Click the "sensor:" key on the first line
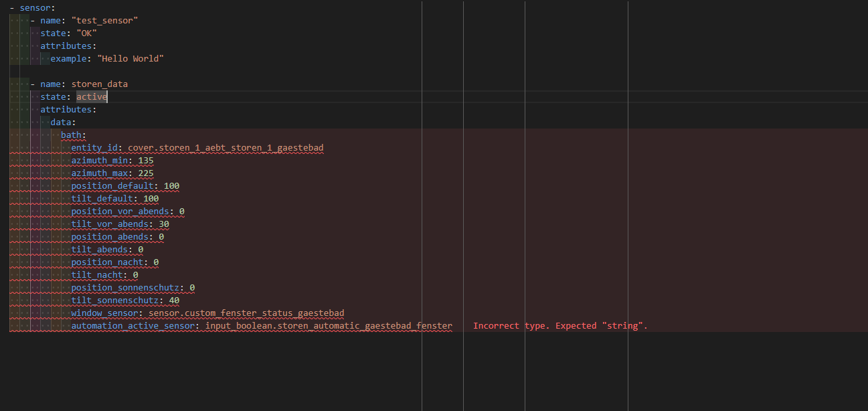This screenshot has height=411, width=868. (35, 8)
